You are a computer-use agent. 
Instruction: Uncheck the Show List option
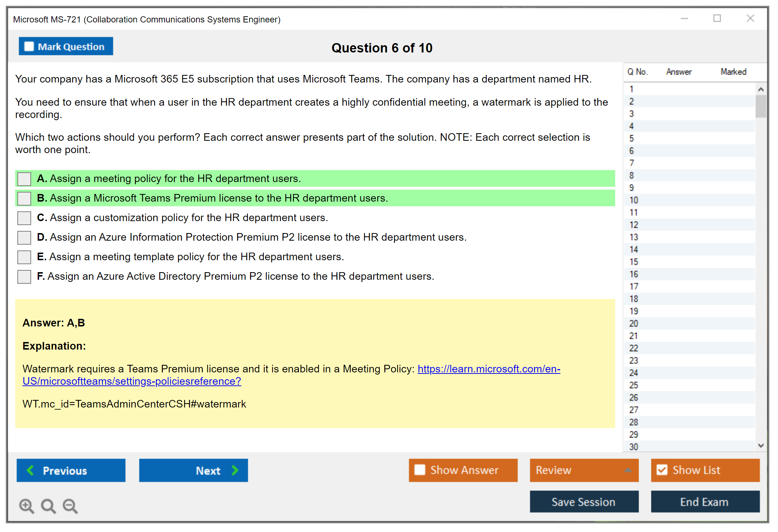pos(662,470)
